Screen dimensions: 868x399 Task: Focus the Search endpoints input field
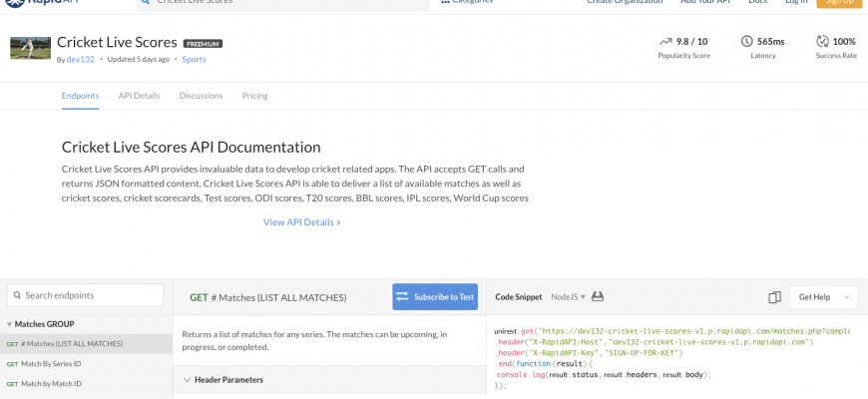tap(90, 295)
